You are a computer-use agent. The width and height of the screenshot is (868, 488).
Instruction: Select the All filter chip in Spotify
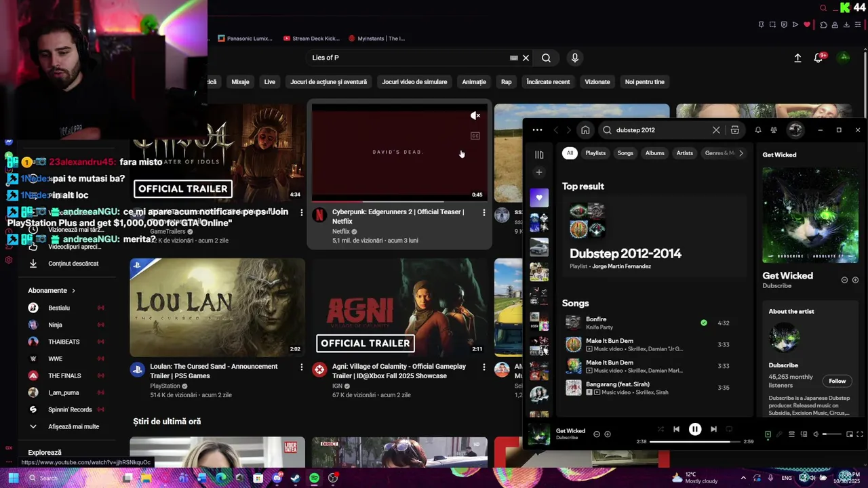click(570, 153)
